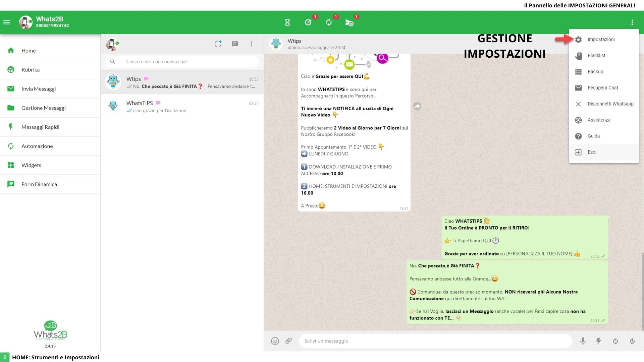Click the last cycle icon beside message input
Image resolution: width=644 pixels, height=362 pixels.
(632, 341)
